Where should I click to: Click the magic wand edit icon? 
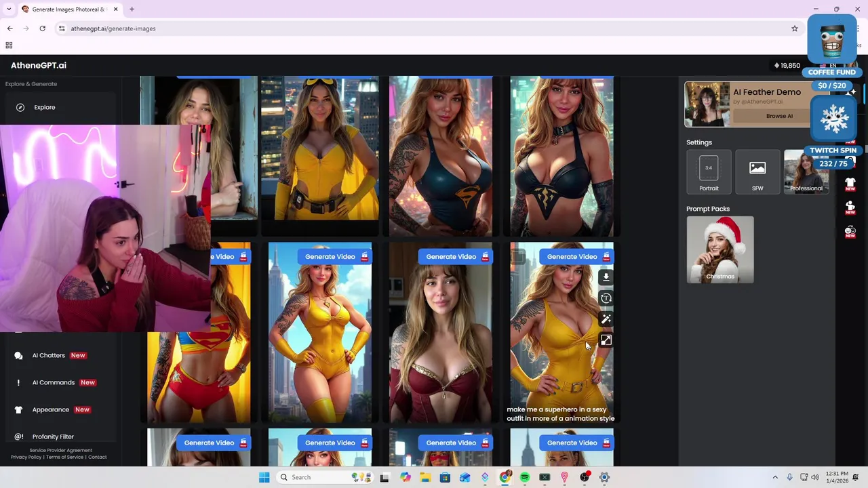[606, 319]
